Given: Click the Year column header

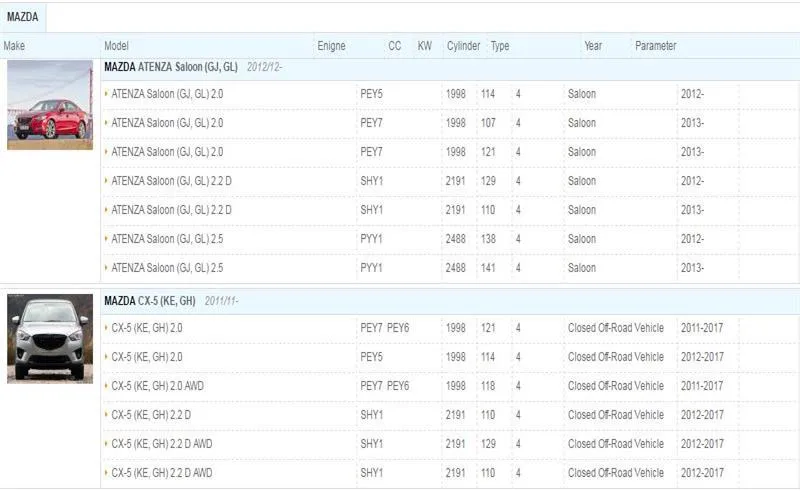Looking at the screenshot, I should [x=593, y=46].
